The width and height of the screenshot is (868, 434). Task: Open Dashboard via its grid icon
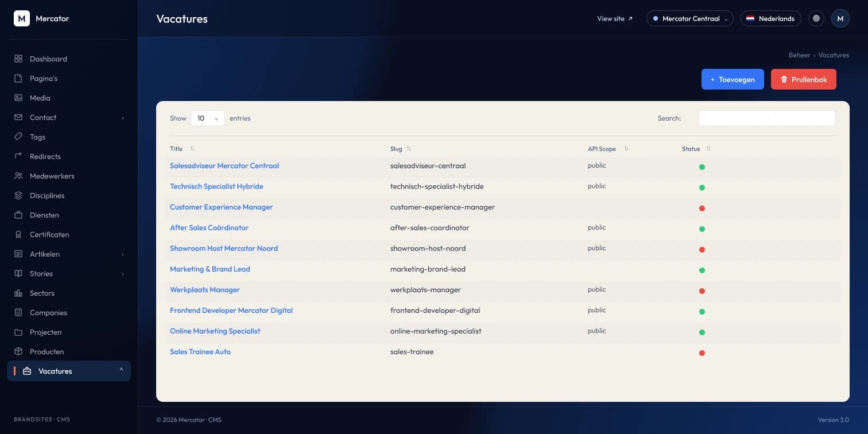point(18,59)
